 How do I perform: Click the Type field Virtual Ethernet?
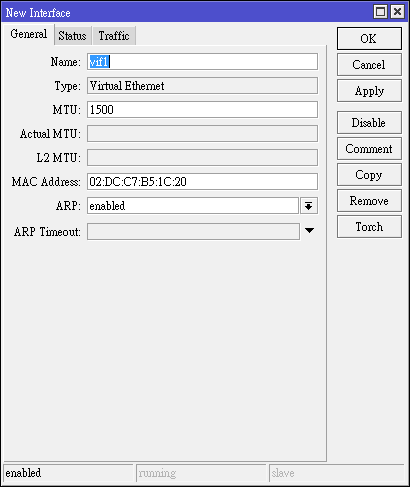pyautogui.click(x=202, y=86)
